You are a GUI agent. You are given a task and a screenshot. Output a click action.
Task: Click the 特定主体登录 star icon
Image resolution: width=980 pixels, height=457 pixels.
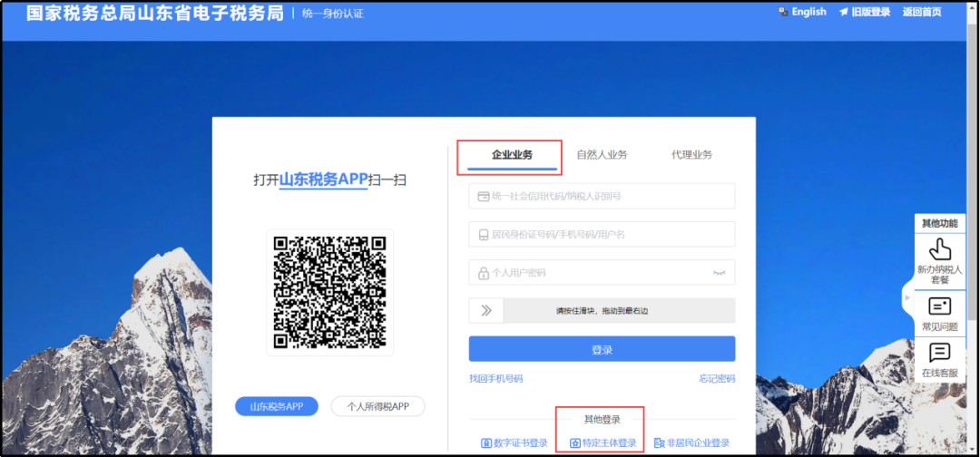(x=575, y=443)
